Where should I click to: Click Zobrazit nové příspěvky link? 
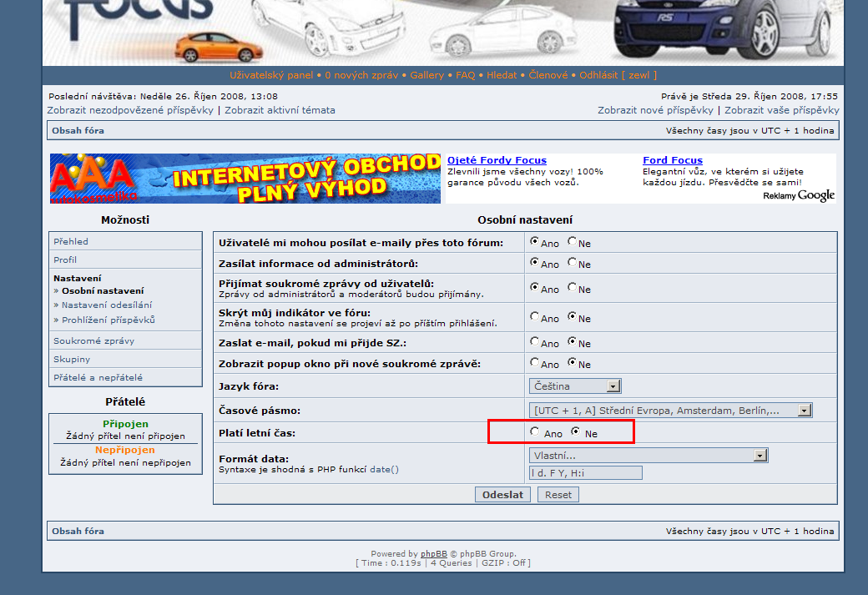click(655, 110)
